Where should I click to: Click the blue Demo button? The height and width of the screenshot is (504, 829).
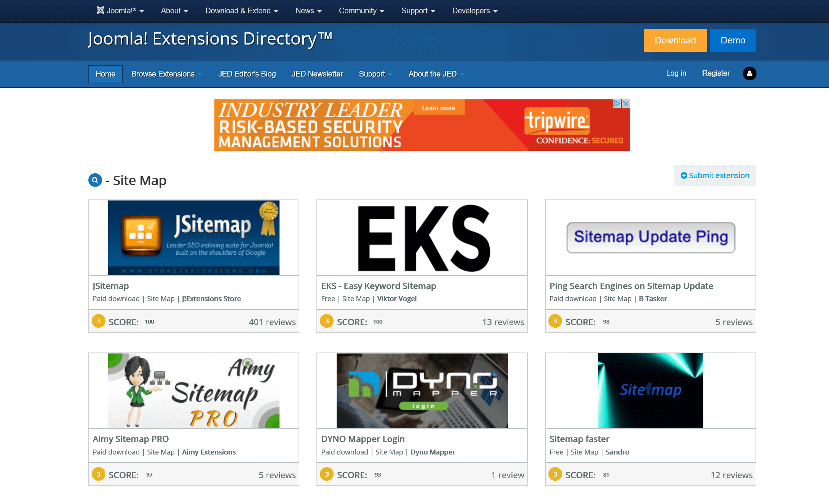[x=733, y=40]
